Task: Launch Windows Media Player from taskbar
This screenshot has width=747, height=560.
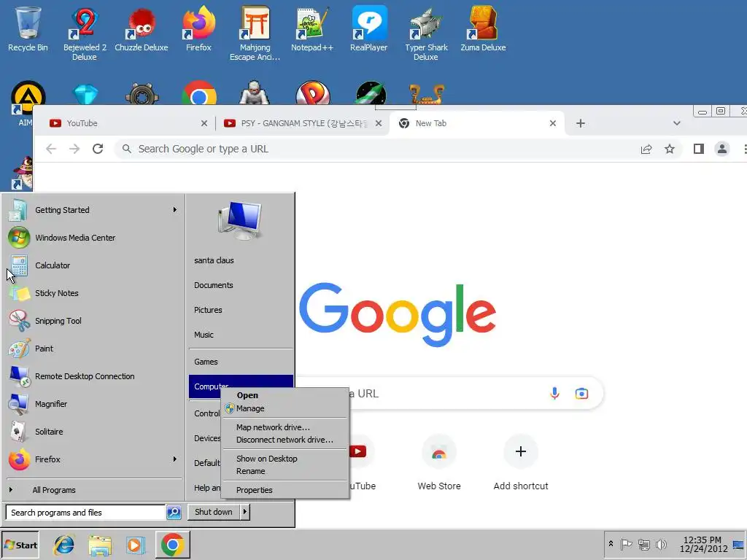Action: (x=135, y=545)
